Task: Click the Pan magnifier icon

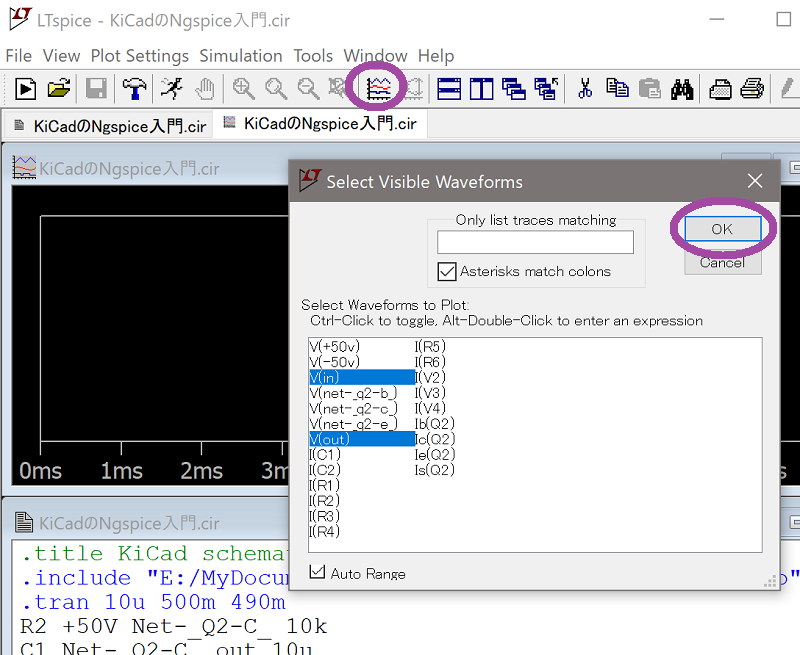Action: pos(276,89)
